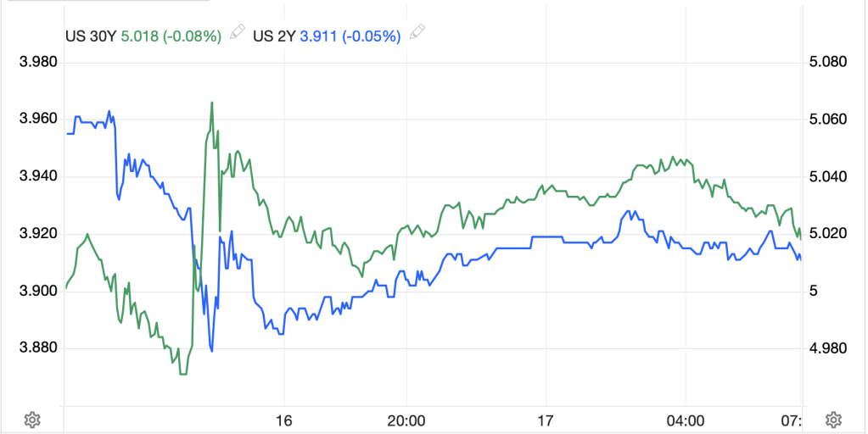
Task: Click the 4.980 right axis label
Action: tap(832, 348)
